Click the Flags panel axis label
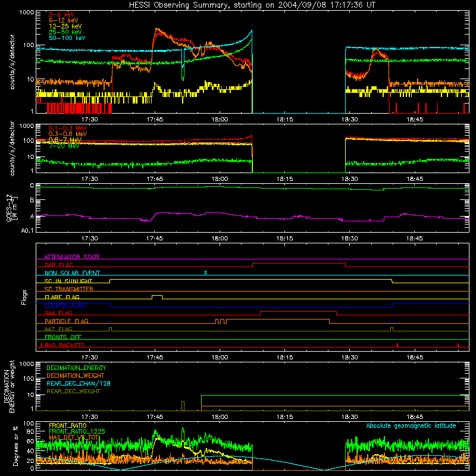Viewport: 476px width, 476px height. tap(24, 297)
